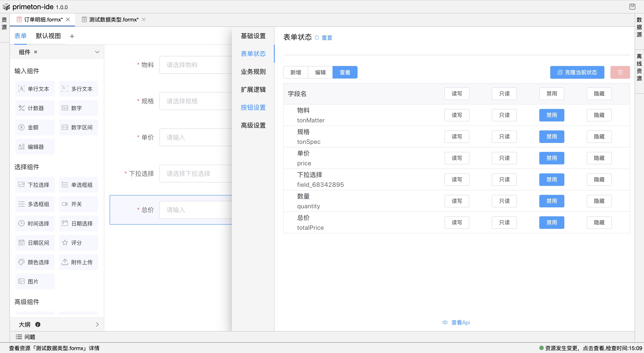Switch to the 测试数据类型.formx tab
The width and height of the screenshot is (644, 353).
(x=113, y=19)
